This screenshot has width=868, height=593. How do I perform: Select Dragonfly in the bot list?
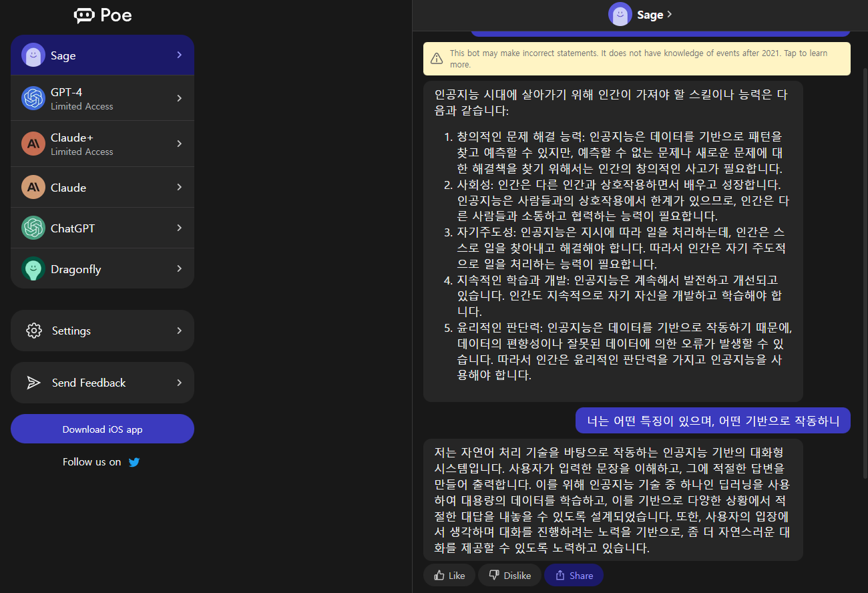(102, 269)
